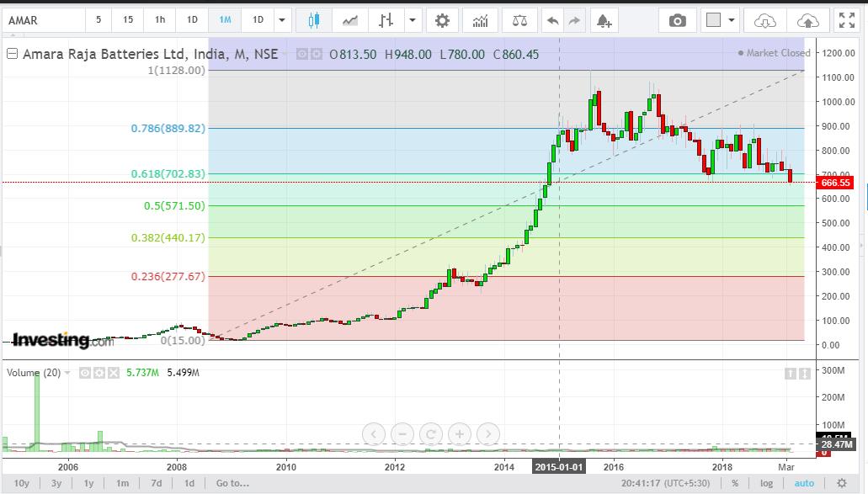Screen dimensions: 868x494
Task: Open interval dropdown arrow
Action: click(282, 20)
